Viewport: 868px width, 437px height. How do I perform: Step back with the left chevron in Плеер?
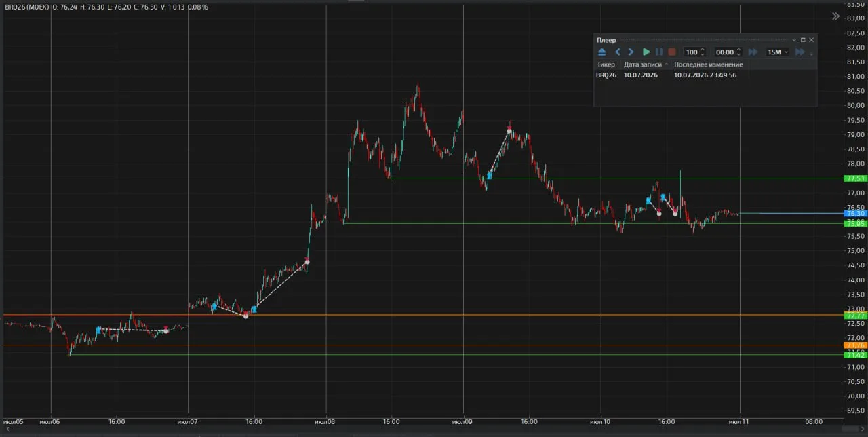click(x=618, y=52)
